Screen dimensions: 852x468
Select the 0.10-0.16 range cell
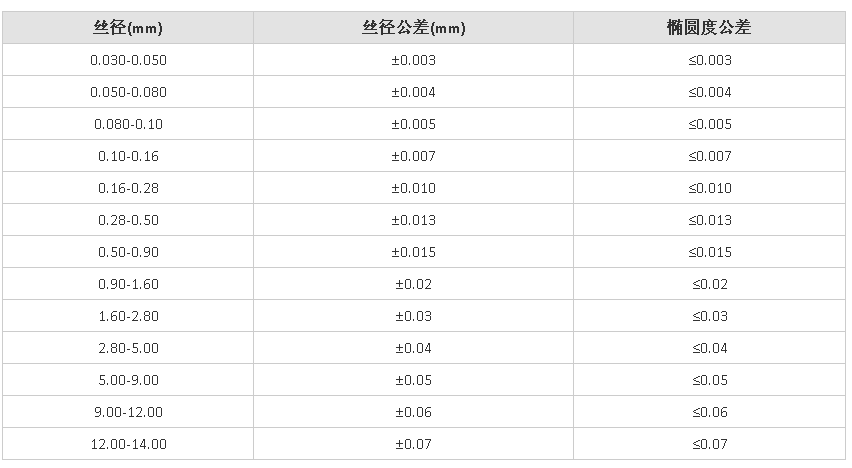(128, 156)
